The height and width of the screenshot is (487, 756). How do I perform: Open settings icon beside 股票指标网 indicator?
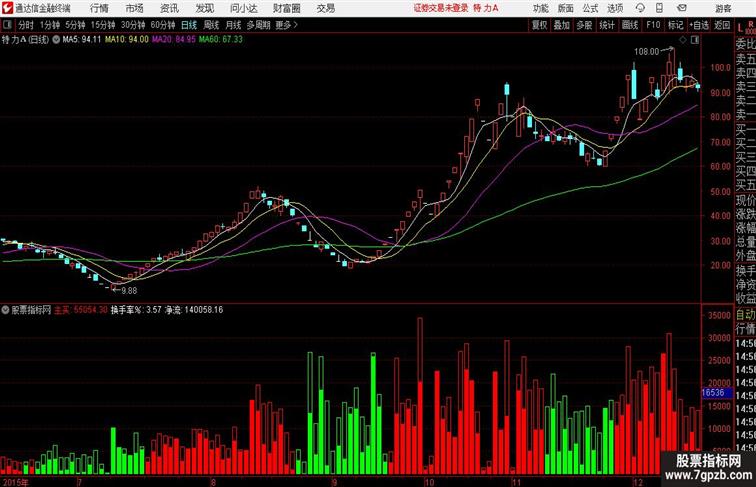point(5,310)
